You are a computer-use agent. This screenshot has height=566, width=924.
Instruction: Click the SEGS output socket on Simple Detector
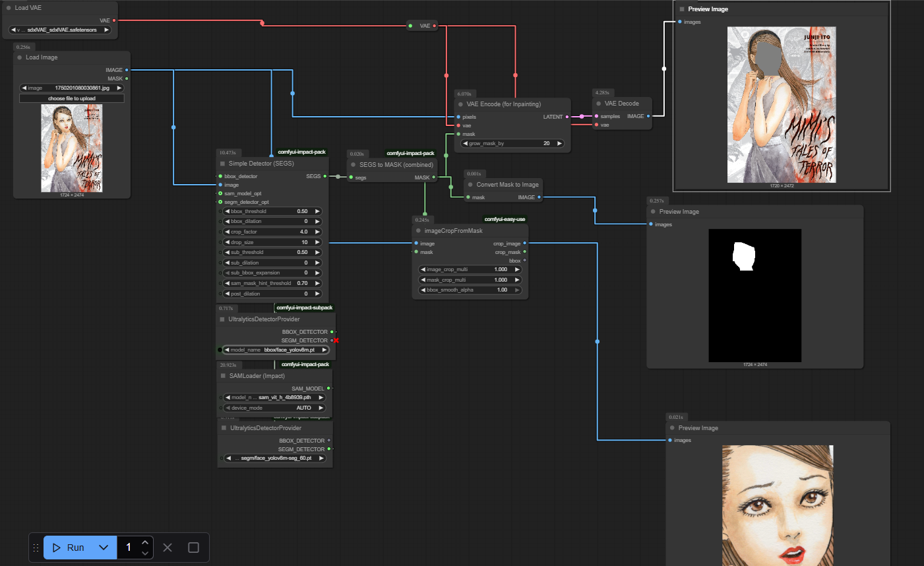click(325, 176)
